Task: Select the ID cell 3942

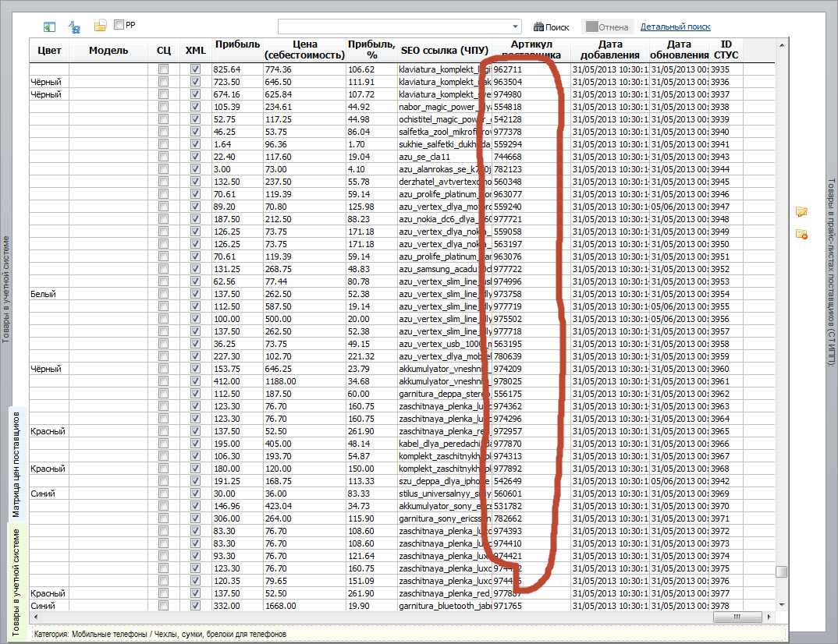Action: [x=726, y=481]
